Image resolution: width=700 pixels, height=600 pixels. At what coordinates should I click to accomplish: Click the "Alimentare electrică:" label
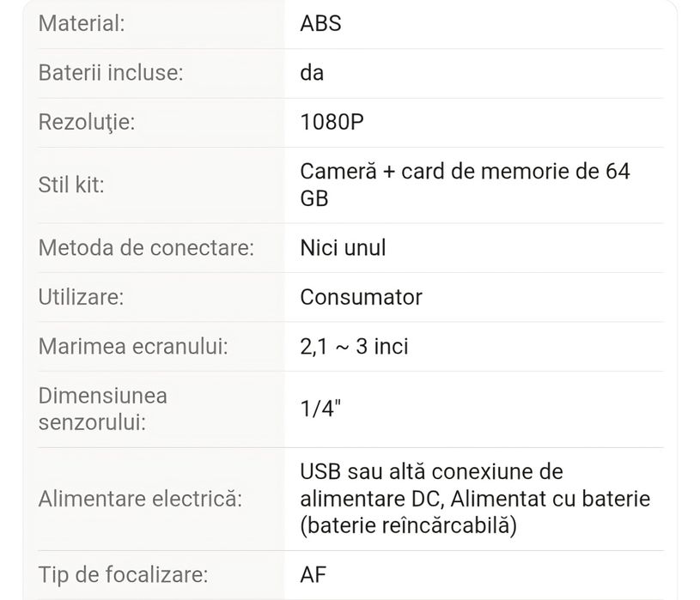[x=140, y=499]
